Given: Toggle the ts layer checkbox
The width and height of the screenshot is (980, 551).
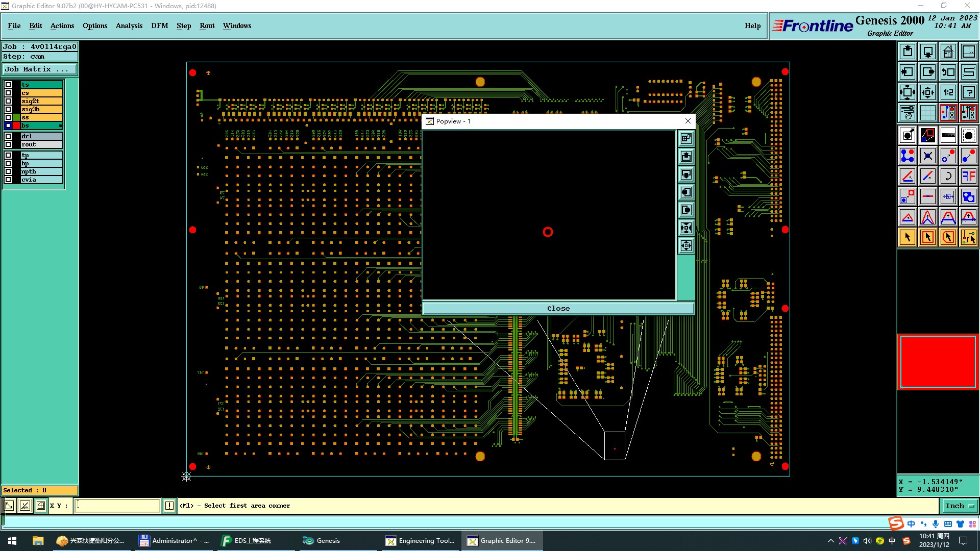Looking at the screenshot, I should pos(8,85).
